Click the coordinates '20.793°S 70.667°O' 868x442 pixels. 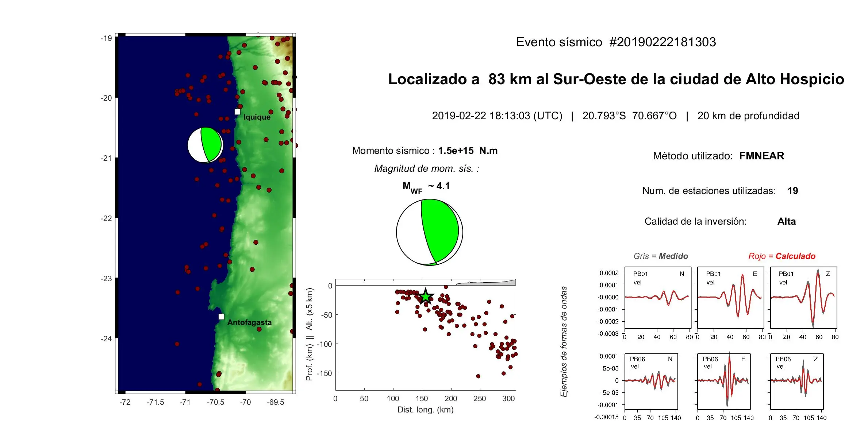pos(629,116)
